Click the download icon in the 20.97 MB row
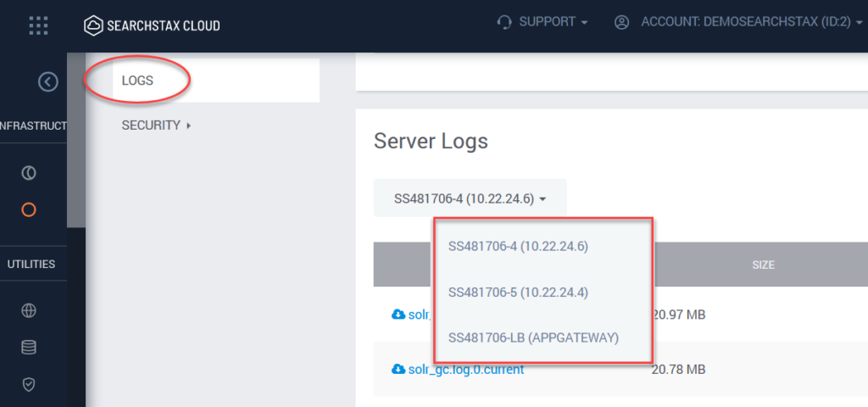The width and height of the screenshot is (868, 407). coord(398,315)
